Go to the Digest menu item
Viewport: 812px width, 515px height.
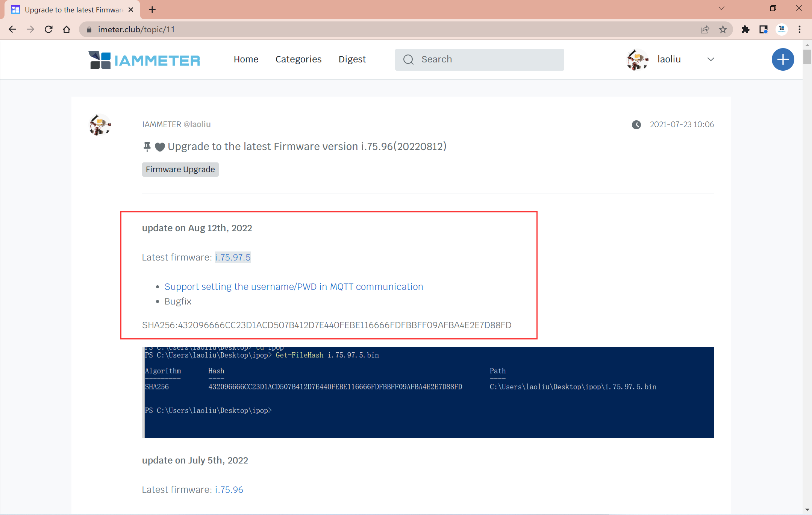352,59
